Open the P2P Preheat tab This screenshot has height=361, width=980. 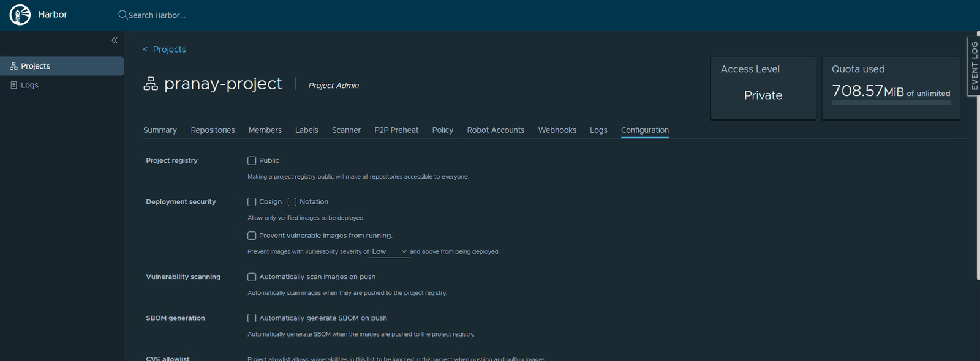(396, 130)
